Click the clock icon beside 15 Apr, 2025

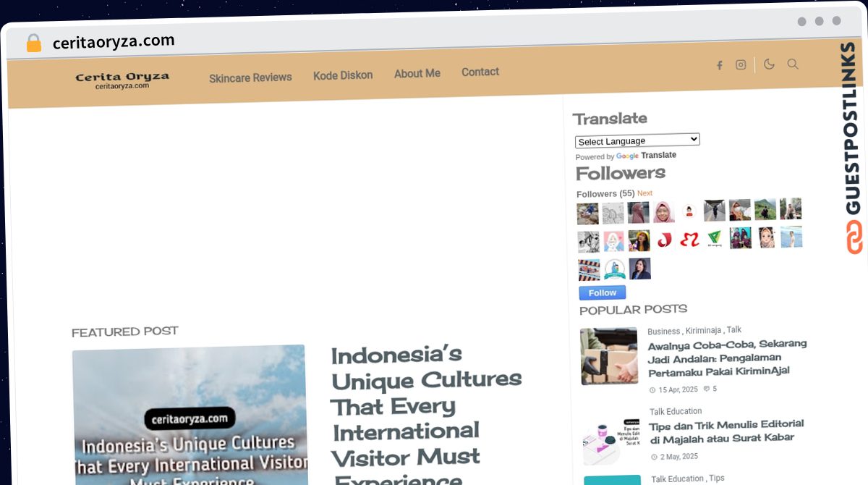click(x=653, y=390)
